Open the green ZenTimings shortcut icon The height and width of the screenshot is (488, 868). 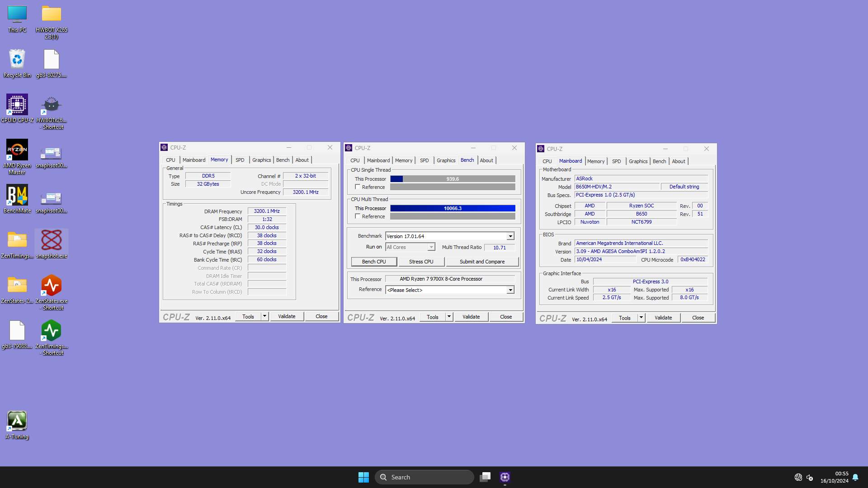click(x=51, y=331)
